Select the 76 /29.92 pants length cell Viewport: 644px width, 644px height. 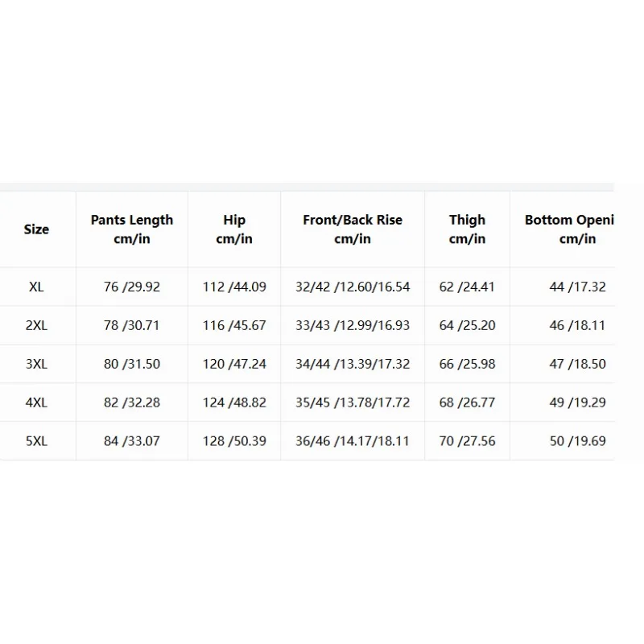coord(132,287)
